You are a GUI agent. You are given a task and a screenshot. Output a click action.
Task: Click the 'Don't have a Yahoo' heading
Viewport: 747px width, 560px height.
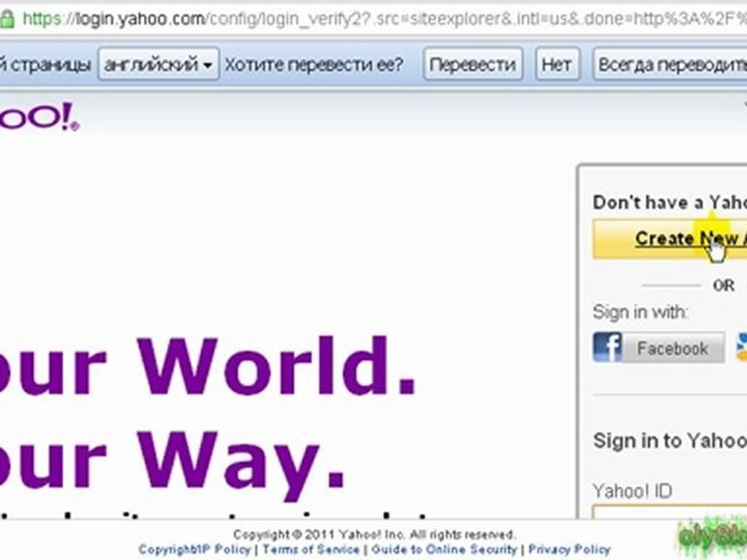point(670,202)
